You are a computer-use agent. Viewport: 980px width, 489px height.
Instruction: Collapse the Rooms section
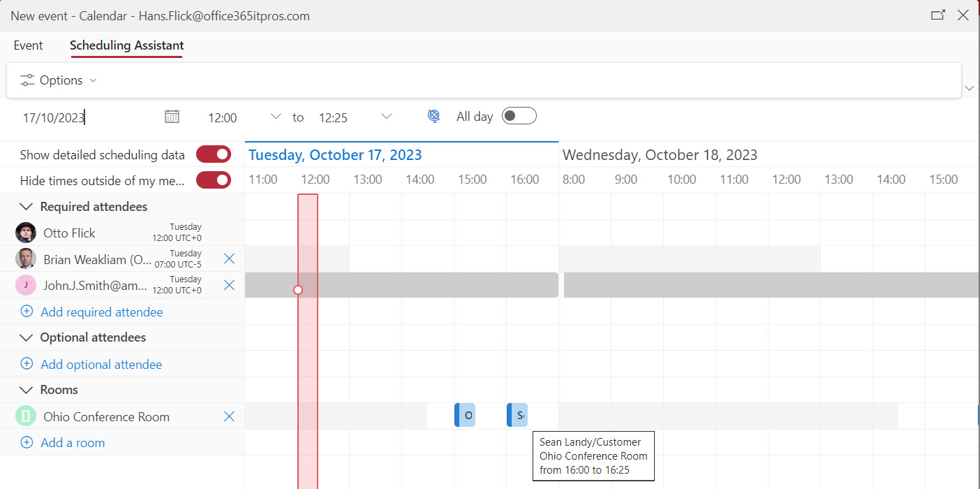(26, 390)
